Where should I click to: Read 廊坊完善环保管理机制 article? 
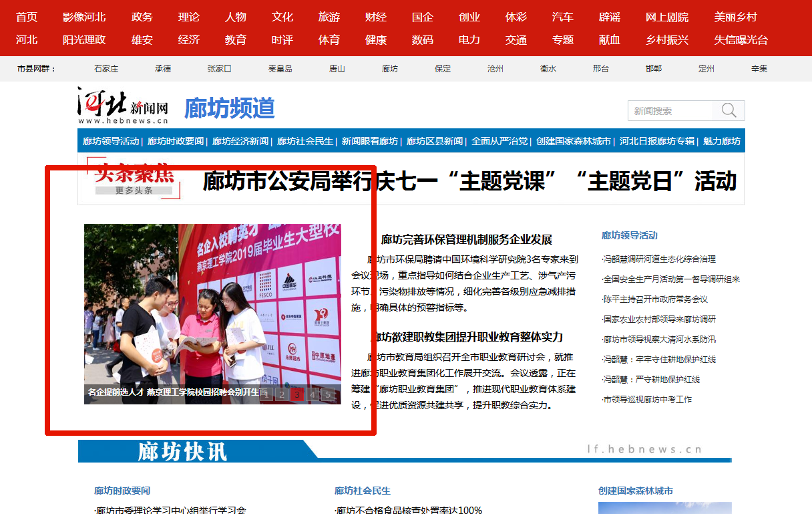[x=466, y=239]
